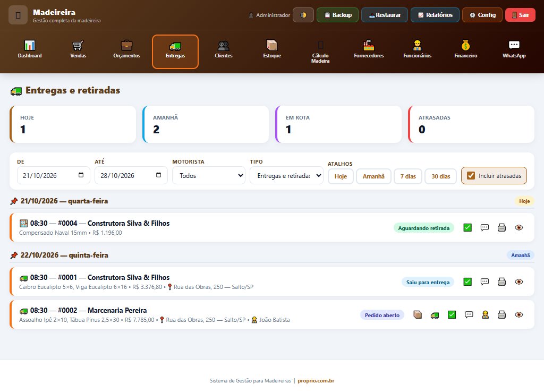
Task: Open the Vendas section
Action: [78, 52]
